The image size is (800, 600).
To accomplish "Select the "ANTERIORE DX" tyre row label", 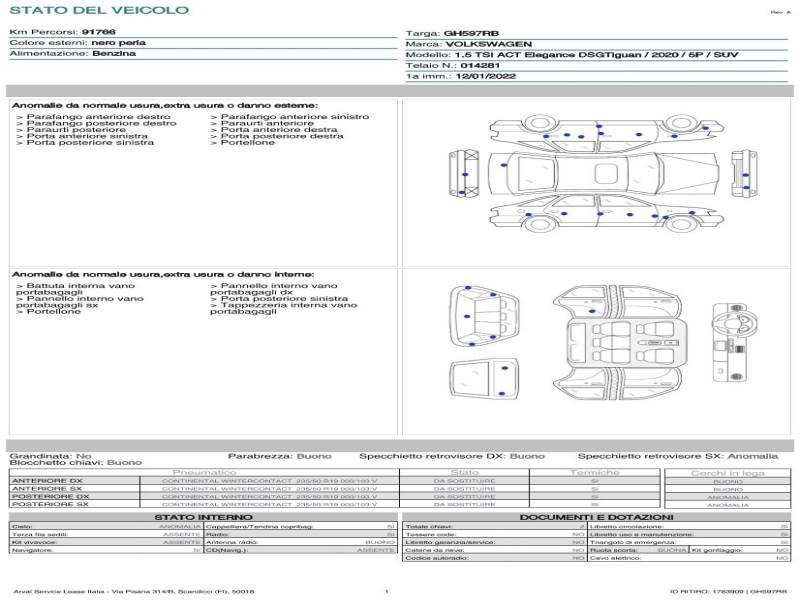I will [x=47, y=481].
